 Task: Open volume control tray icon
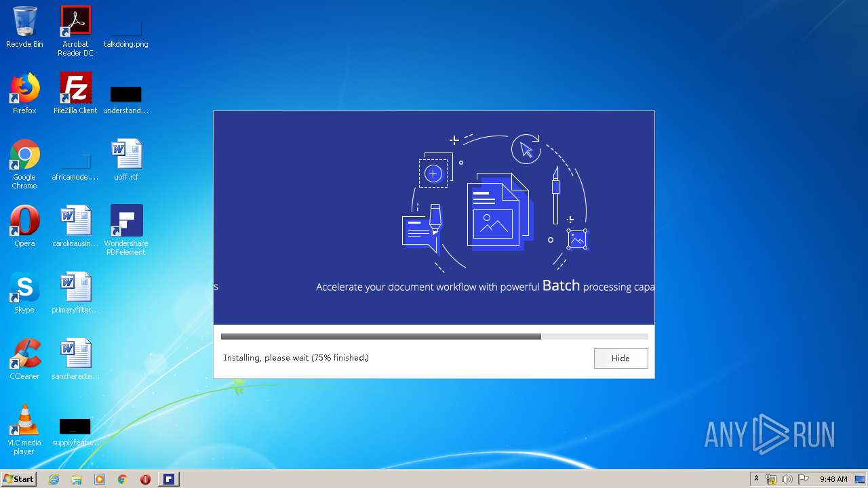point(787,479)
